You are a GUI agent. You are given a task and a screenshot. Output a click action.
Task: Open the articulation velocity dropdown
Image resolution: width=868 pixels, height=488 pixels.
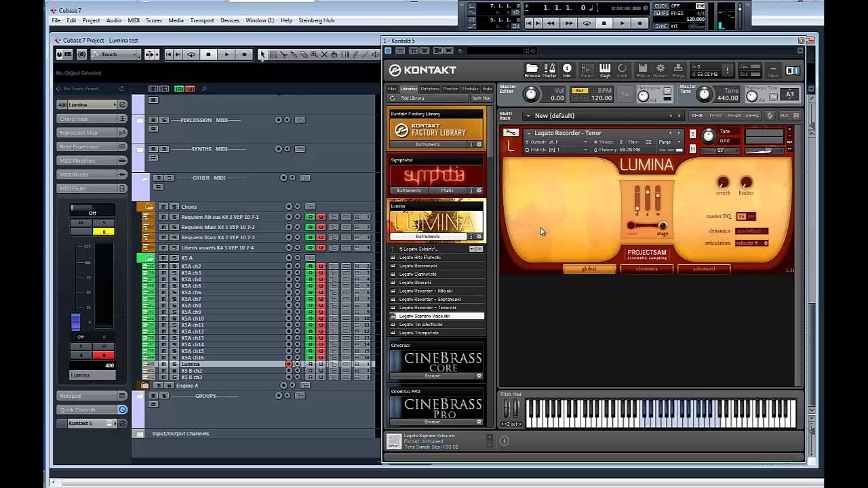[752, 243]
